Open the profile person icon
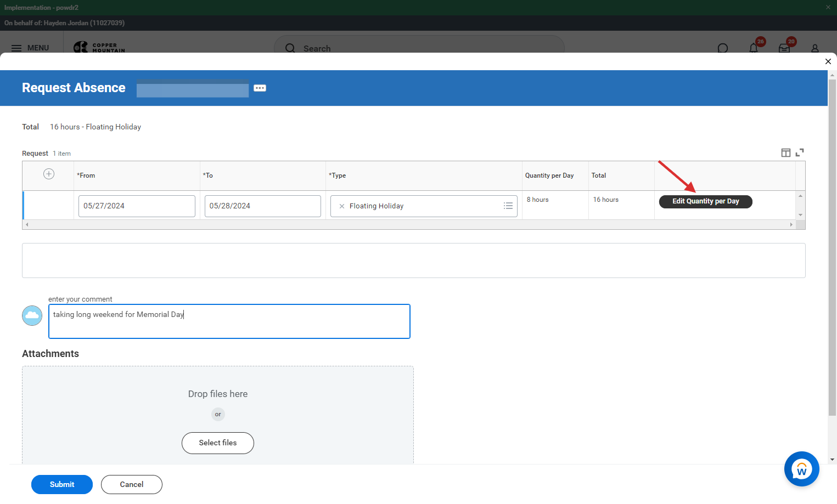The image size is (837, 504). click(x=815, y=48)
